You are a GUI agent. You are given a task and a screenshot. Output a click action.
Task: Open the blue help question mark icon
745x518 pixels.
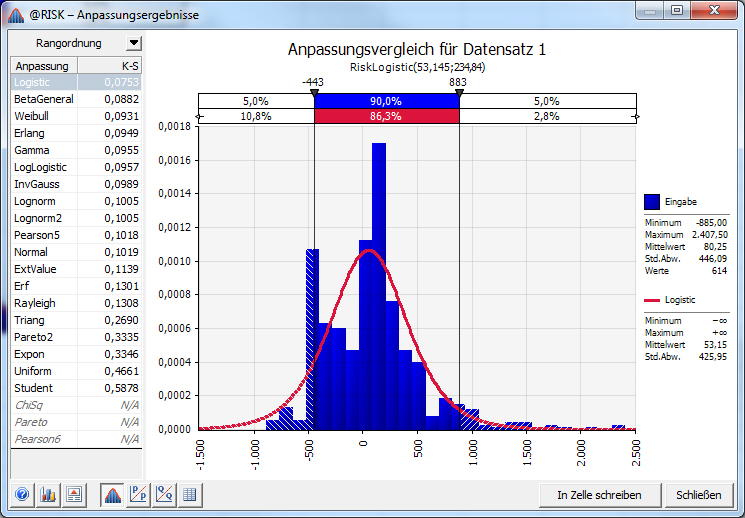(x=22, y=495)
